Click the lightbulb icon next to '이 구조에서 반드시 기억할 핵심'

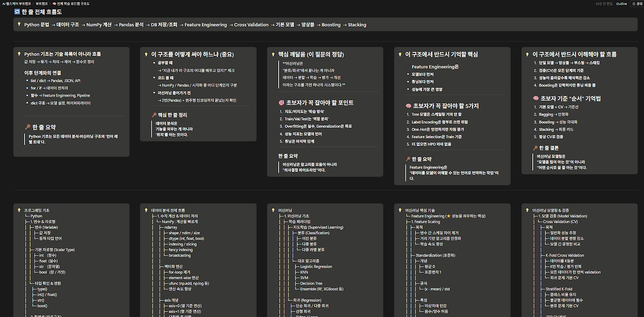click(x=400, y=54)
